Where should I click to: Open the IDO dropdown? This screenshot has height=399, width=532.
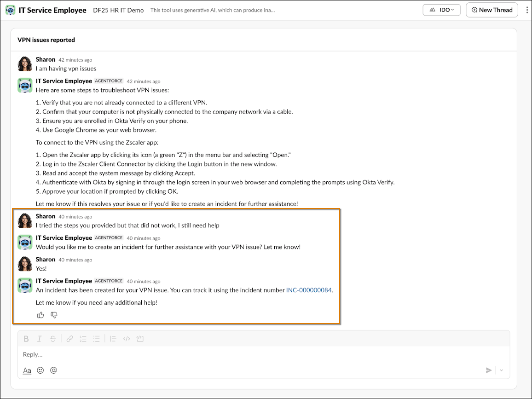(441, 10)
